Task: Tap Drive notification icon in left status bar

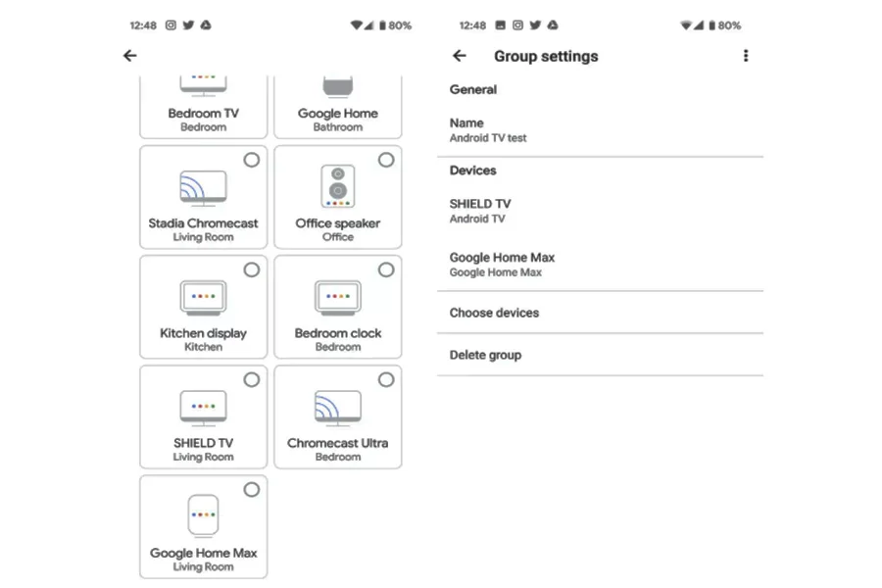Action: click(x=206, y=24)
